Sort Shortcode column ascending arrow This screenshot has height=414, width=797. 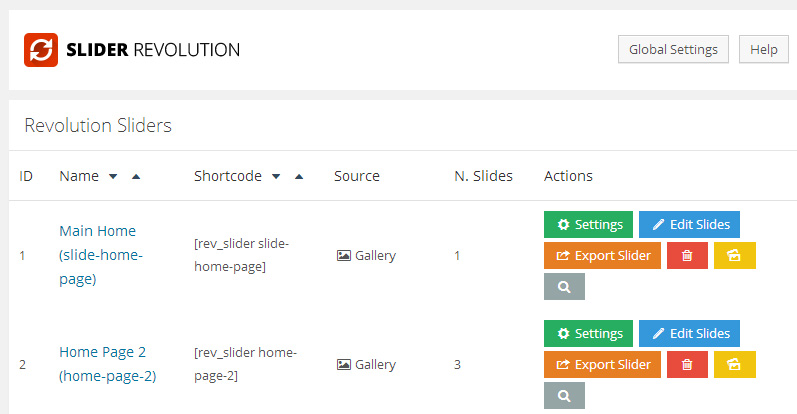[299, 176]
